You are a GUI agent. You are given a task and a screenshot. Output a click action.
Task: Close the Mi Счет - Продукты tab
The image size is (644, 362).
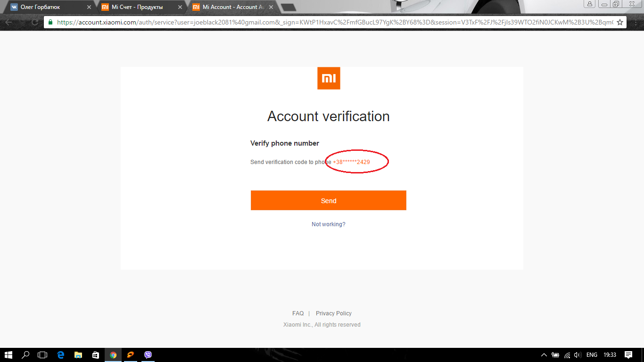(x=180, y=7)
